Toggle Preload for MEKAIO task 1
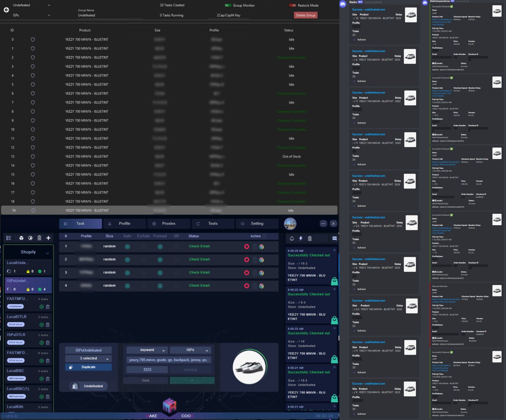The height and width of the screenshot is (420, 506). click(160, 246)
